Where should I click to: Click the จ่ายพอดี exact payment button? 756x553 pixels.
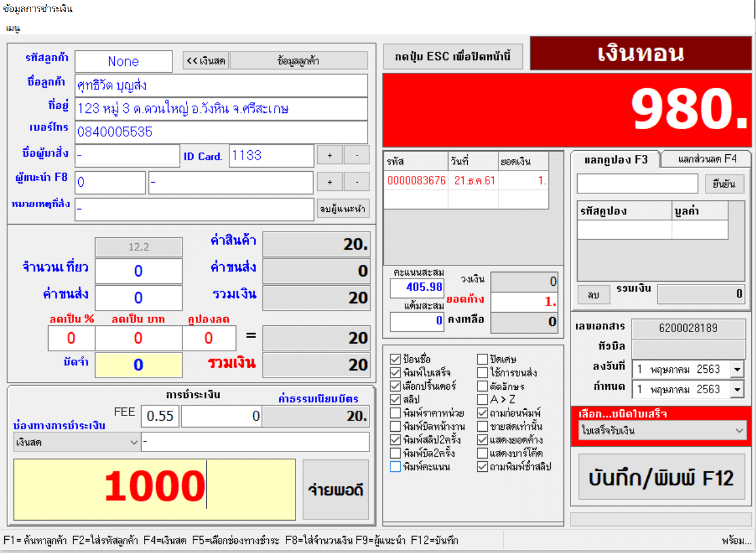coord(336,489)
